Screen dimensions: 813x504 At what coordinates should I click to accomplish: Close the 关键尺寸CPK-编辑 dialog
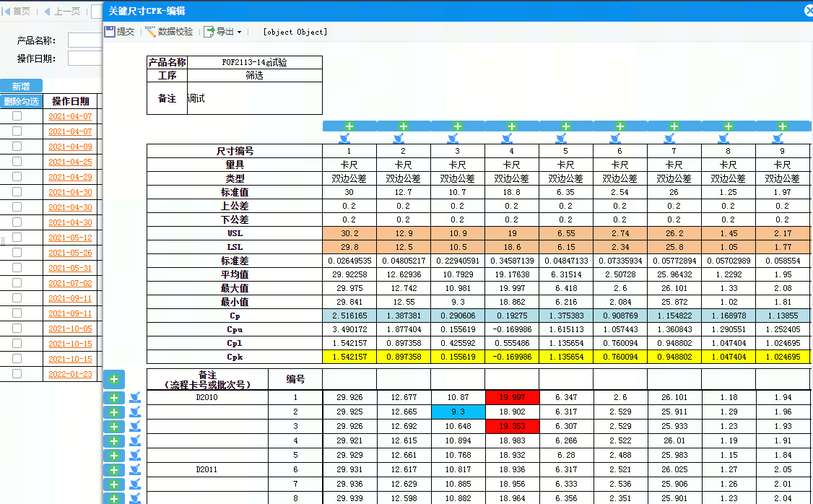point(808,10)
